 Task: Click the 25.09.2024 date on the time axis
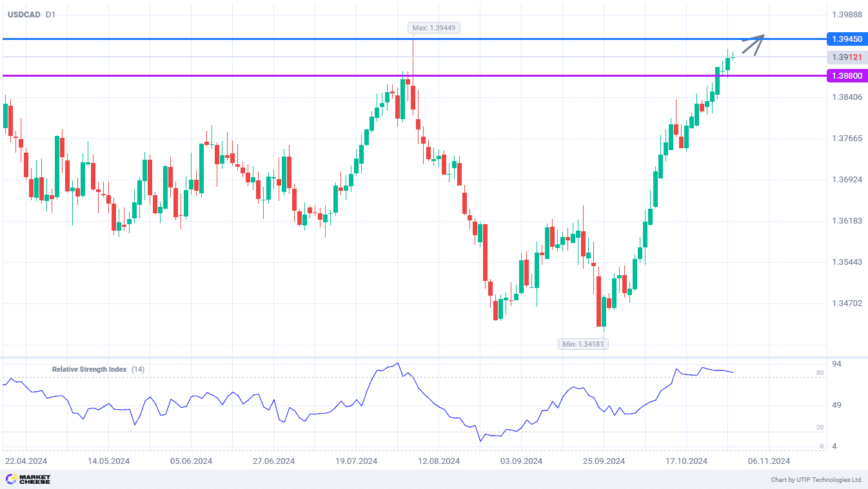[x=604, y=461]
